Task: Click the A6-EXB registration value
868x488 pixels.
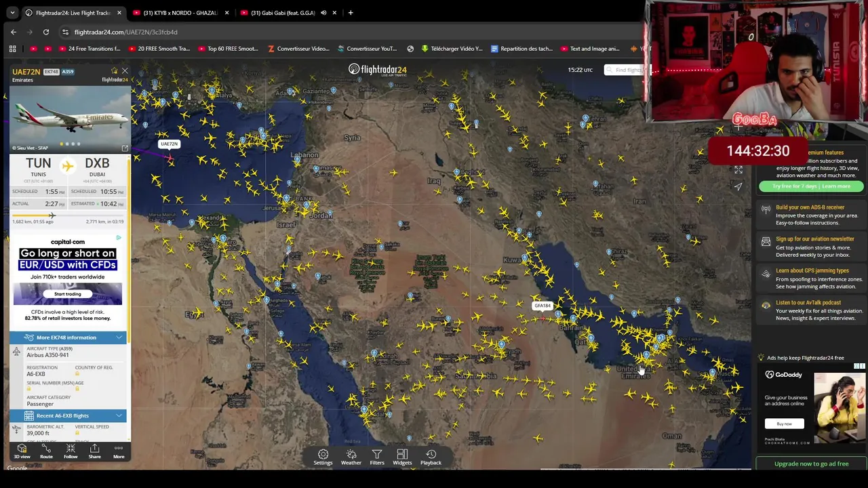Action: pyautogui.click(x=36, y=374)
